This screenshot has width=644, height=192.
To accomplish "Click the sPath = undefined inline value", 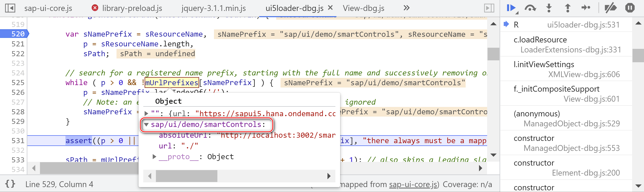I will tap(156, 54).
